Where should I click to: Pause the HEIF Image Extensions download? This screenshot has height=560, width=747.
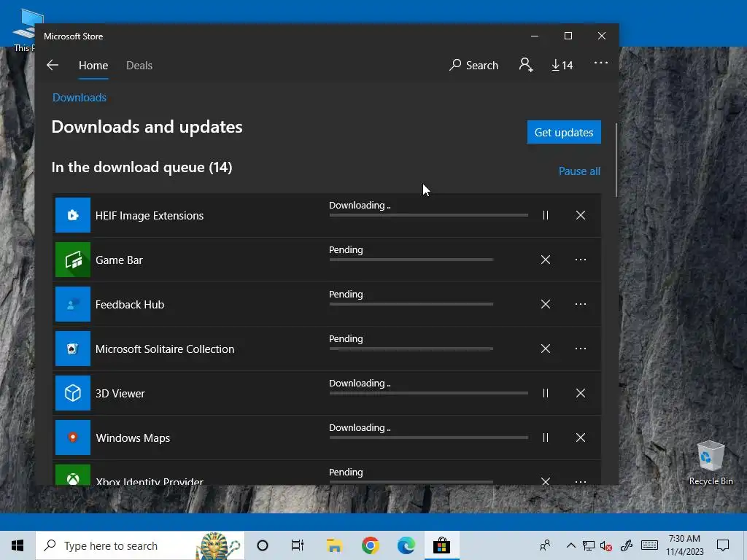click(546, 215)
